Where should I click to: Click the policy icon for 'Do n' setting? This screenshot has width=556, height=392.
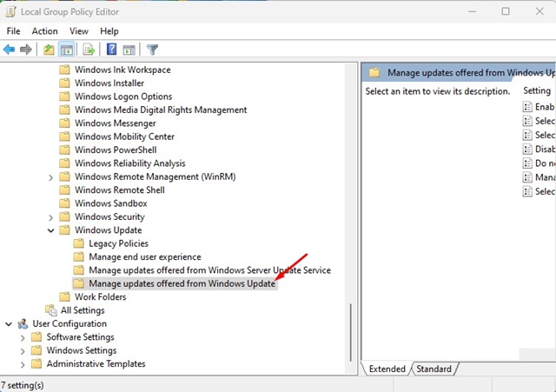click(x=527, y=163)
